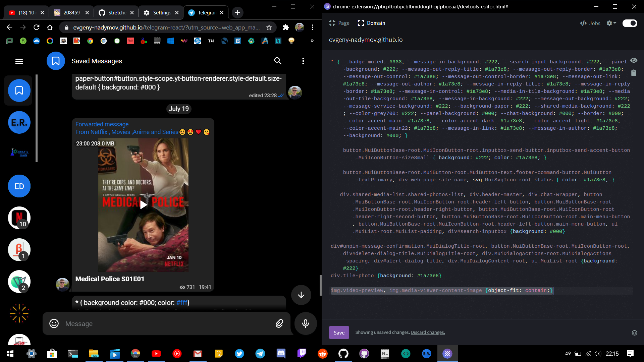This screenshot has width=644, height=362.
Task: Attach a file with the paperclip icon
Action: [x=279, y=323]
